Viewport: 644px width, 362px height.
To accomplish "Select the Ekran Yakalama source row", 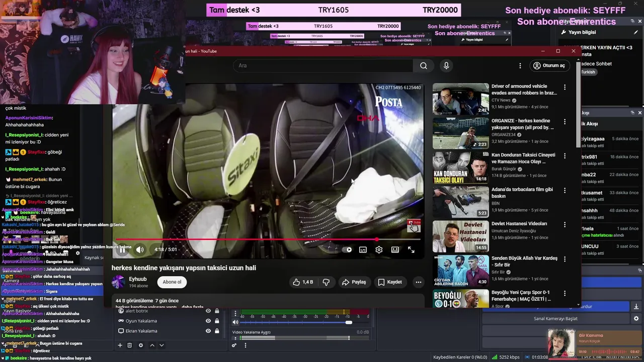I will click(169, 331).
